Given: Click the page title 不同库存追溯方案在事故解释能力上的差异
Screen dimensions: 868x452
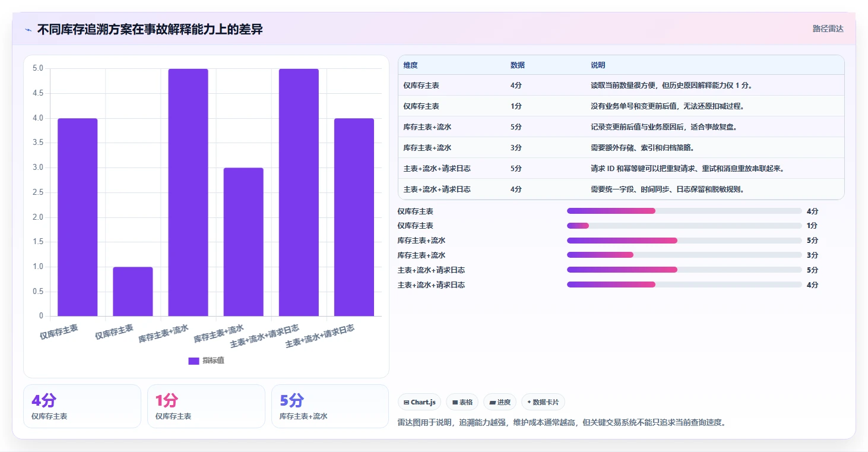Looking at the screenshot, I should point(150,29).
